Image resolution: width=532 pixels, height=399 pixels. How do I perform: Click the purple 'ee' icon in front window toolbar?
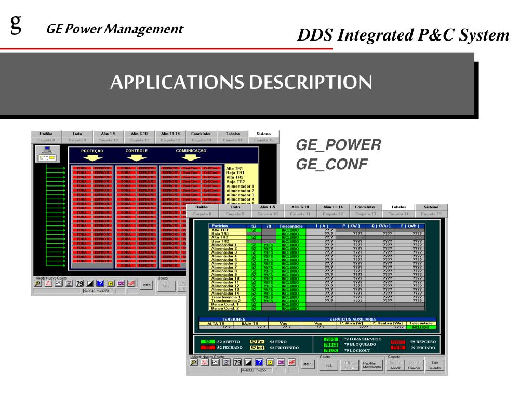281,362
